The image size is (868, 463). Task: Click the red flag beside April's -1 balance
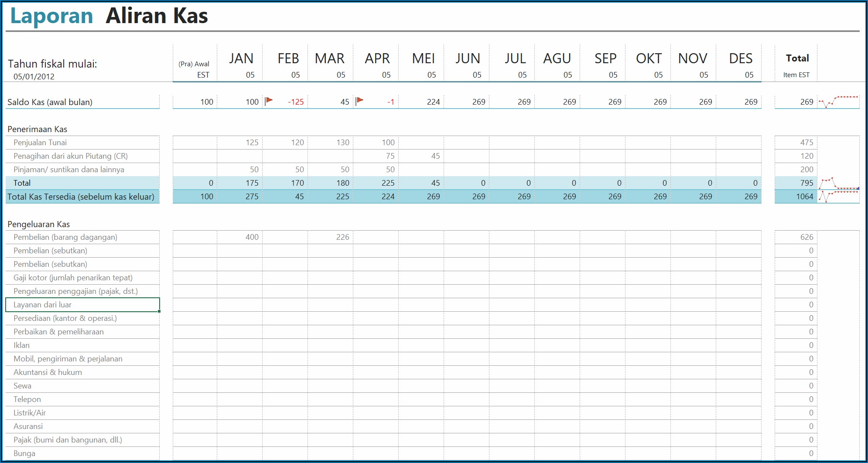pos(360,101)
